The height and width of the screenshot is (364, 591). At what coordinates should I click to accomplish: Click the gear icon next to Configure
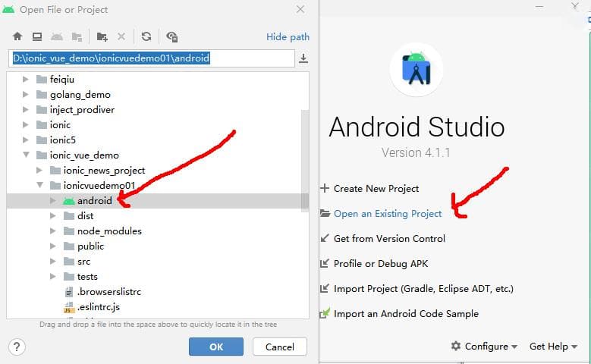pyautogui.click(x=456, y=346)
